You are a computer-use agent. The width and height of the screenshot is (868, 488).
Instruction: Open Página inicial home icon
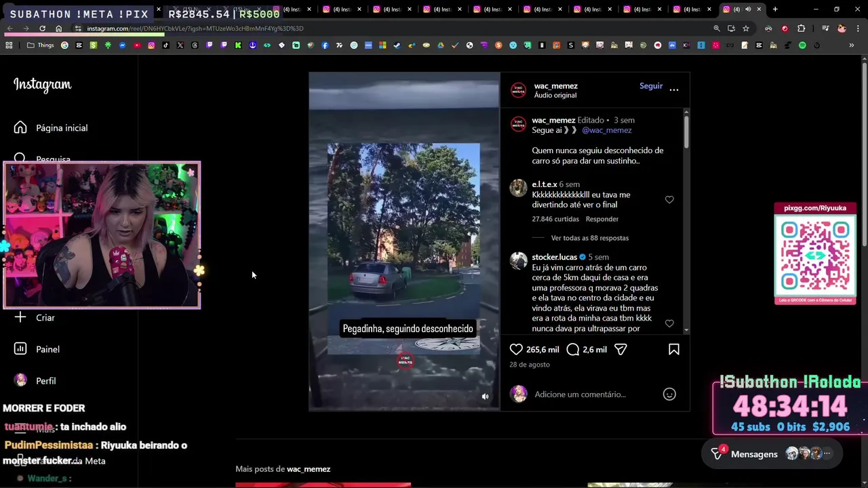click(x=20, y=127)
